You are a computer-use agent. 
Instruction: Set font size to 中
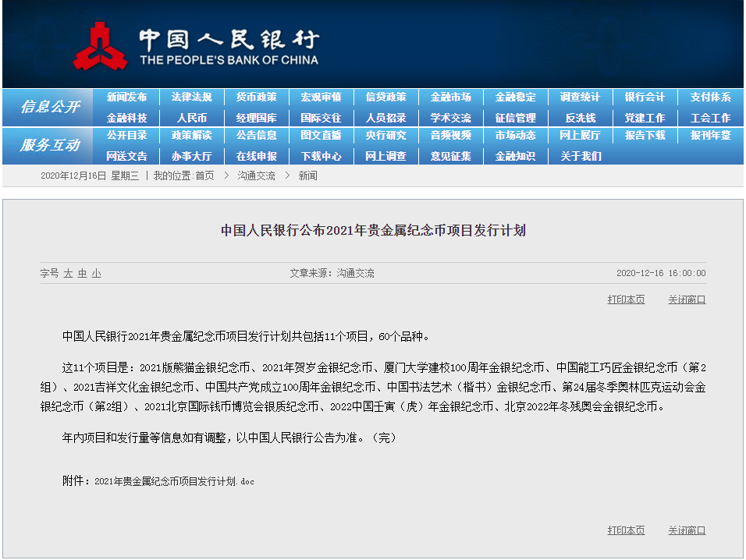82,273
